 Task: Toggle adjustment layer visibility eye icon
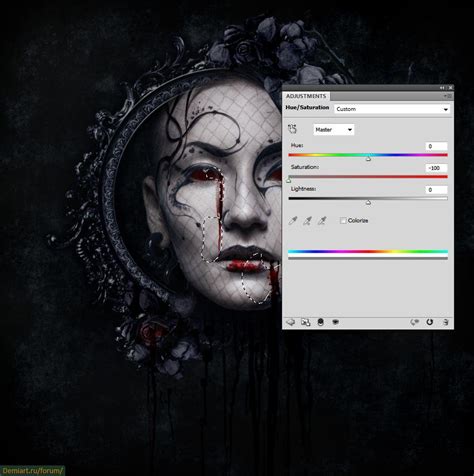[335, 322]
